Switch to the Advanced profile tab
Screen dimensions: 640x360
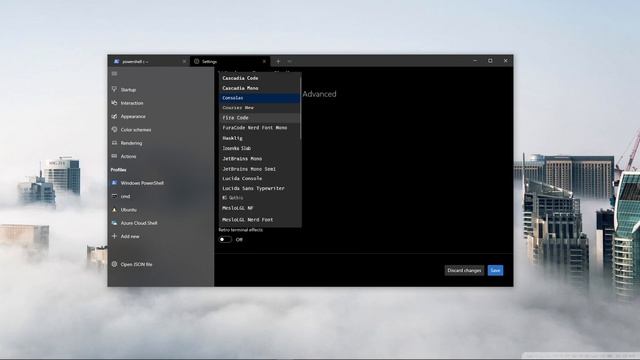click(319, 94)
